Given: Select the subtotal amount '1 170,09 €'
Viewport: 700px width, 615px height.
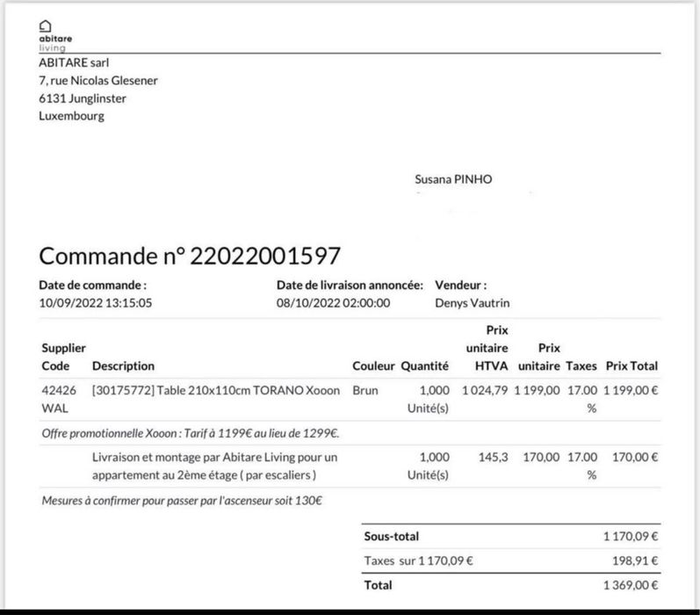Looking at the screenshot, I should [x=631, y=536].
